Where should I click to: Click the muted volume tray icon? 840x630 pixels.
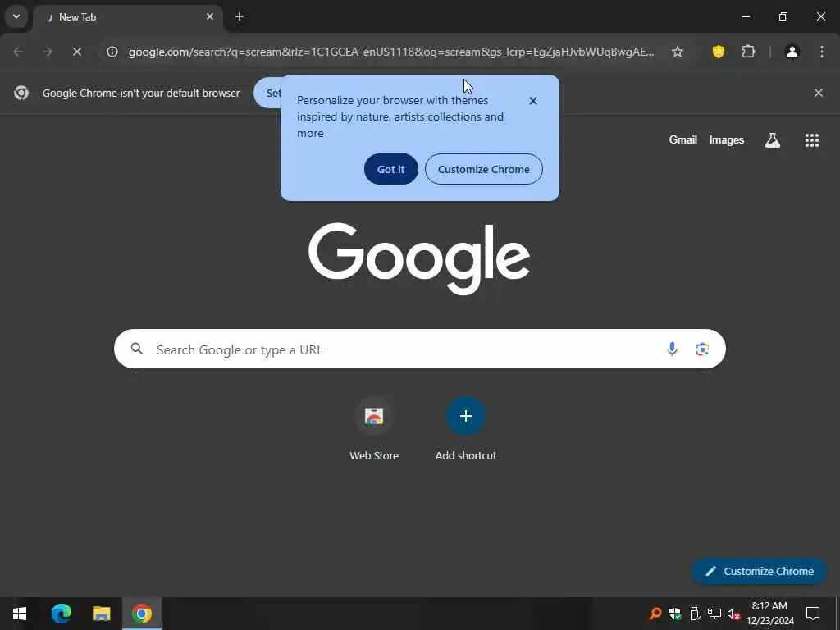pos(734,614)
